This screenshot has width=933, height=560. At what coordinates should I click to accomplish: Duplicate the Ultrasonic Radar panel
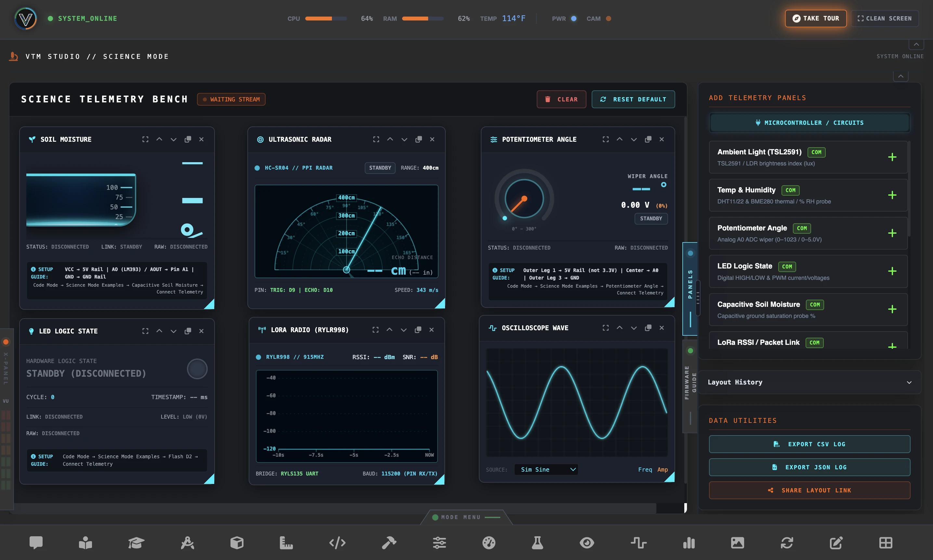(x=419, y=139)
